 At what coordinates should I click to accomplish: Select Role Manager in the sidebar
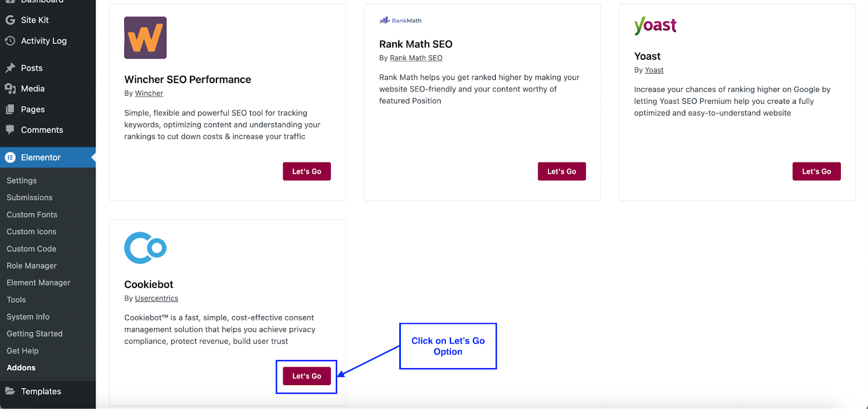click(31, 266)
